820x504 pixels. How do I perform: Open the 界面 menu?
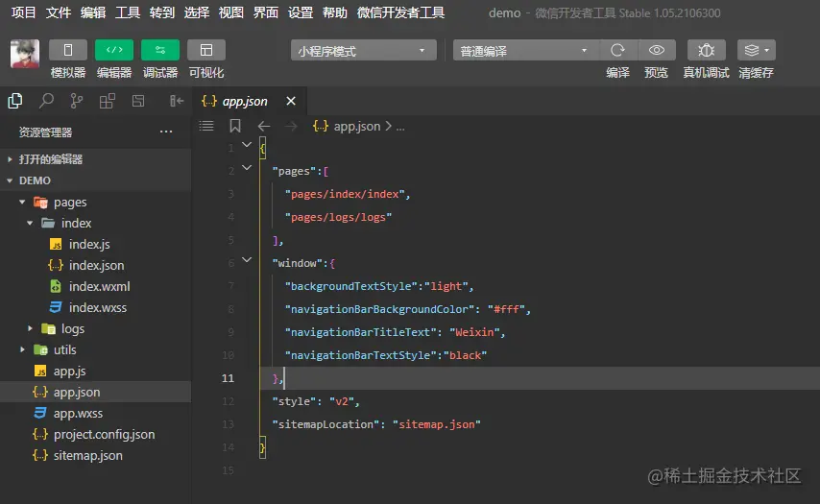pos(265,12)
